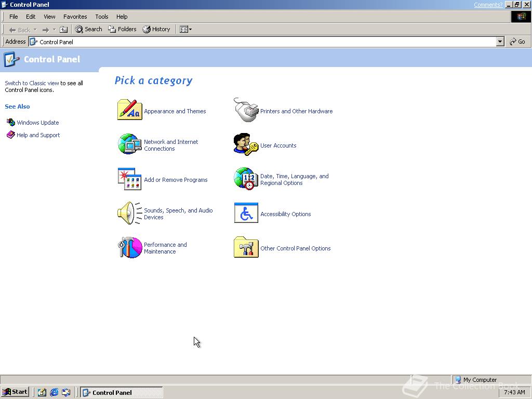This screenshot has height=399, width=532.
Task: Click the Internet Explorer quick launch icon
Action: [x=54, y=392]
